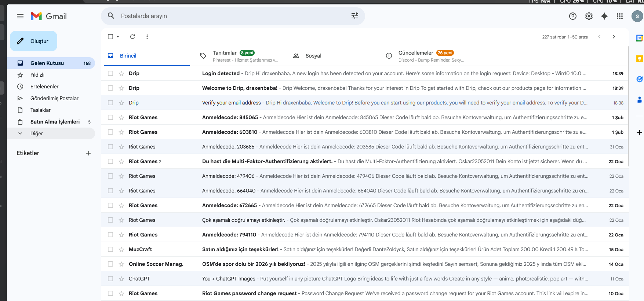Open the Taslaklar folder
The width and height of the screenshot is (644, 301).
pyautogui.click(x=51, y=110)
